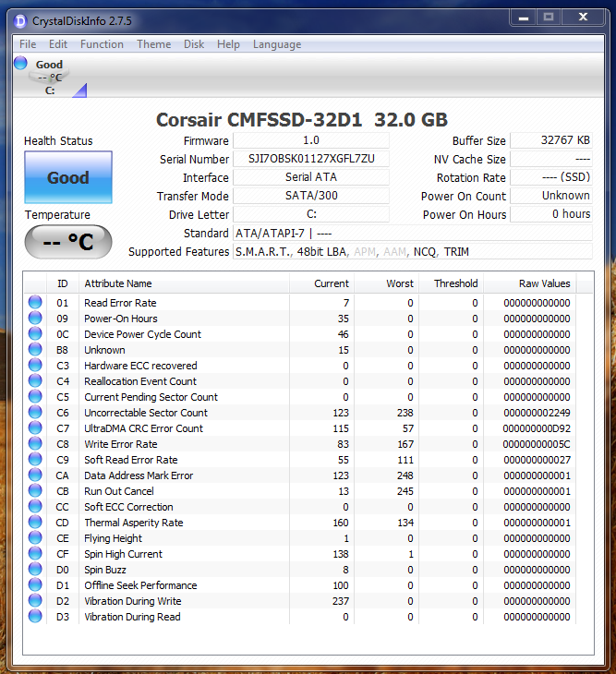This screenshot has height=674, width=616.
Task: Click the Supported Features field with TRIM
Action: click(413, 251)
